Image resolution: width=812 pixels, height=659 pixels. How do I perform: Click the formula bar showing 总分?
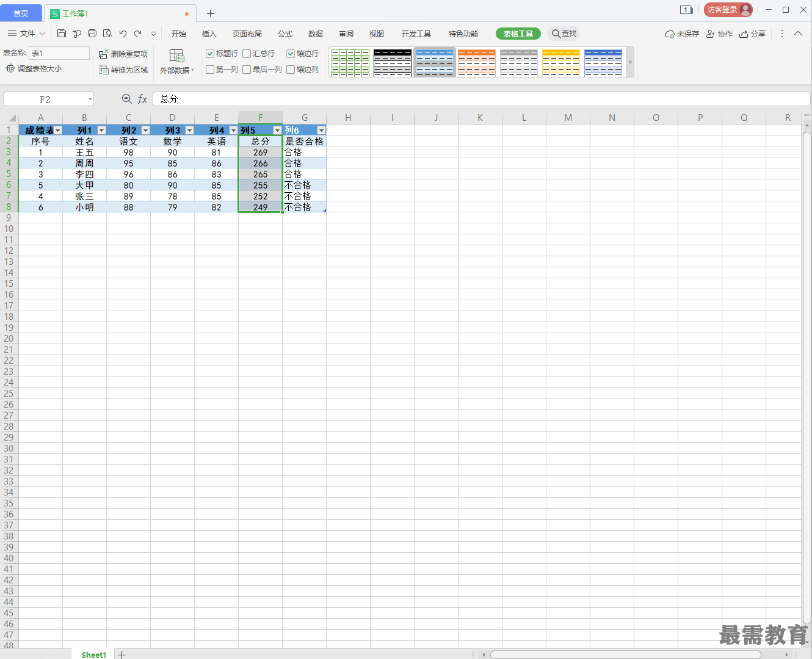[481, 99]
